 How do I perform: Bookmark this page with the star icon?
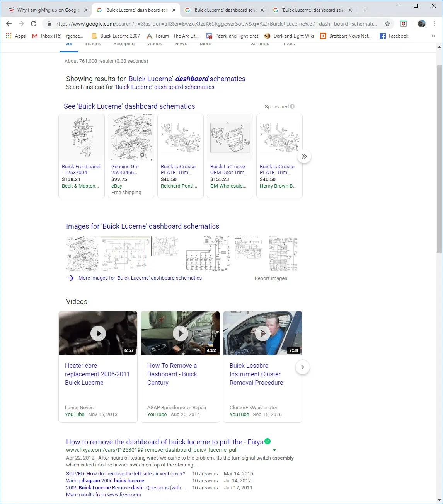click(x=387, y=24)
